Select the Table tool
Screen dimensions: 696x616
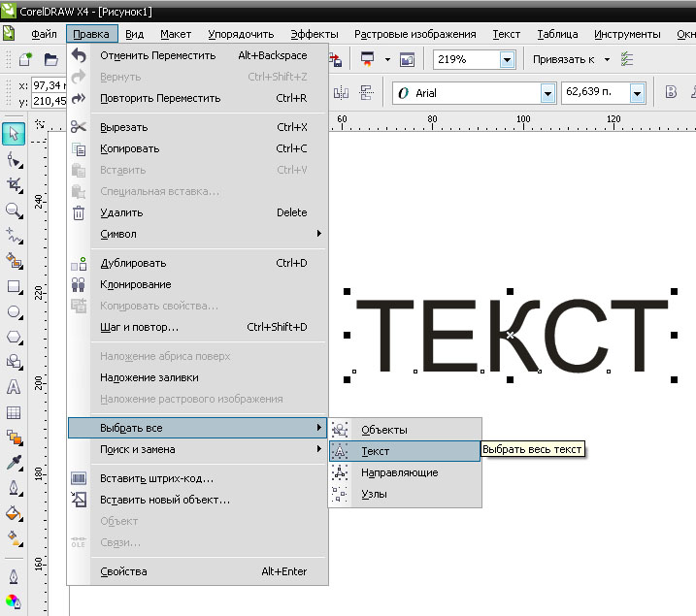coord(14,412)
